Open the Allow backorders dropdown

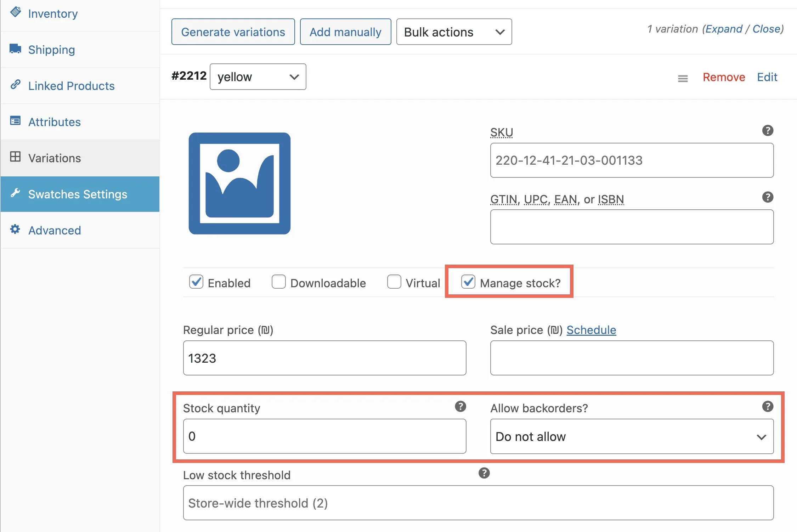point(632,436)
